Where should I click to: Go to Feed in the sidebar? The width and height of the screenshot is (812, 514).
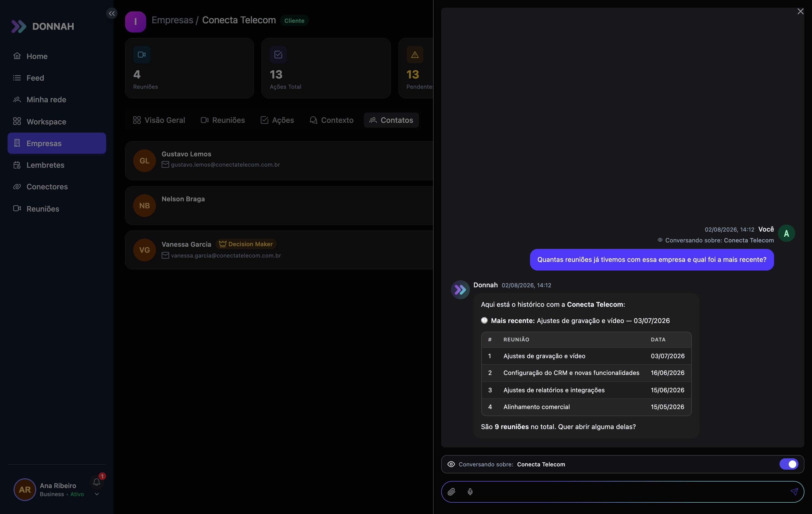tap(57, 78)
